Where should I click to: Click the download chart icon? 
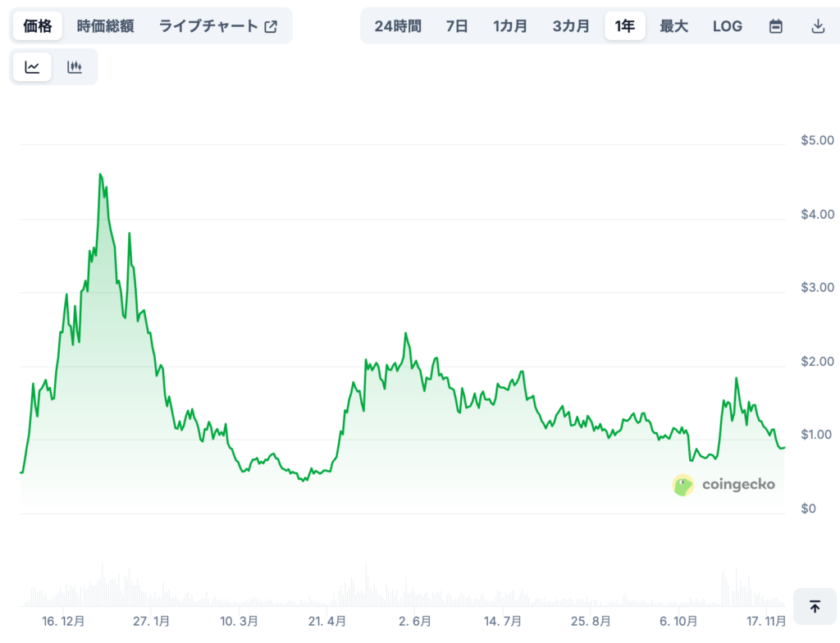tap(818, 25)
